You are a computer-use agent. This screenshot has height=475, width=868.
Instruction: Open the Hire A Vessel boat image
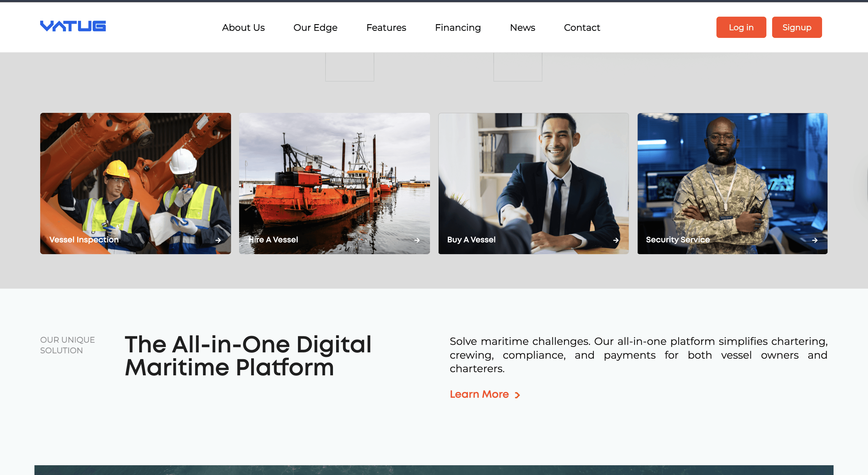click(x=334, y=175)
